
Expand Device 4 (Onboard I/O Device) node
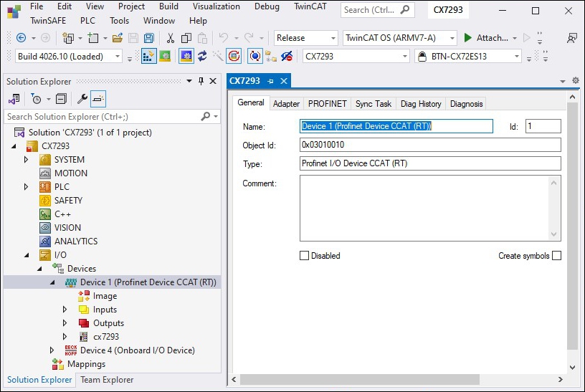pos(52,350)
